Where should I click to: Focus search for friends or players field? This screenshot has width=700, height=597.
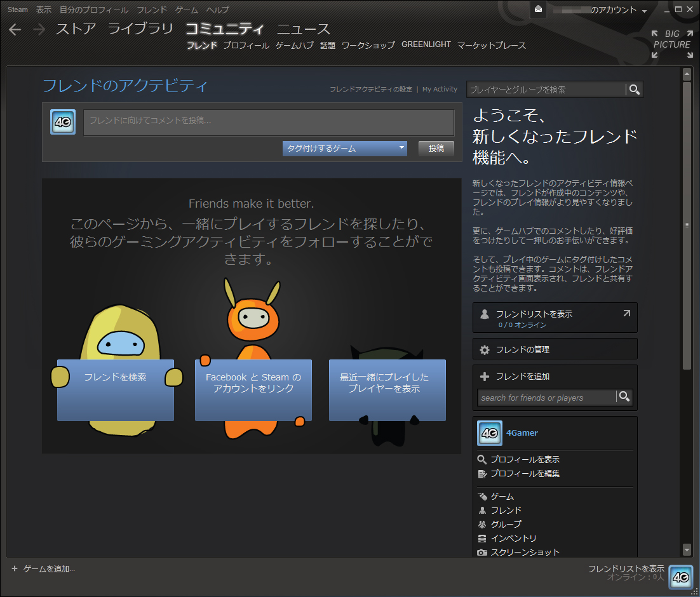pyautogui.click(x=546, y=397)
